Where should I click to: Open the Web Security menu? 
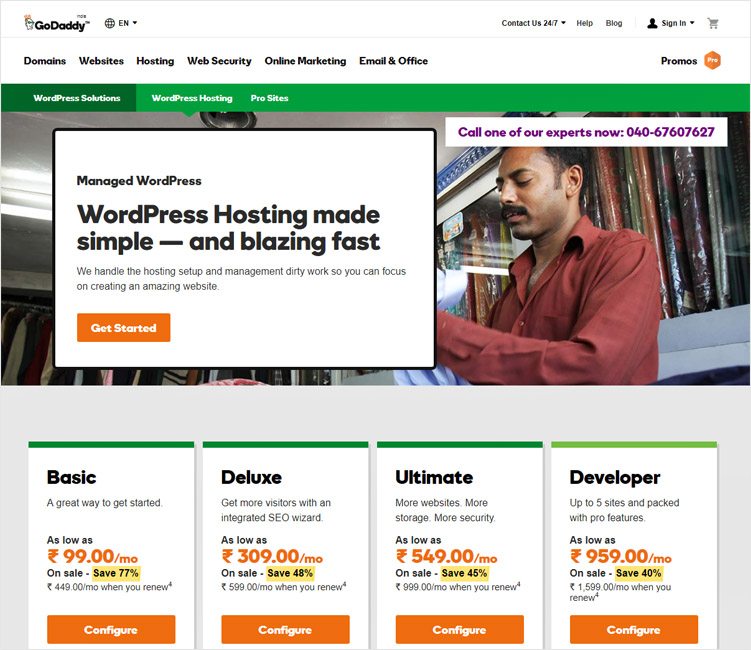pos(219,61)
